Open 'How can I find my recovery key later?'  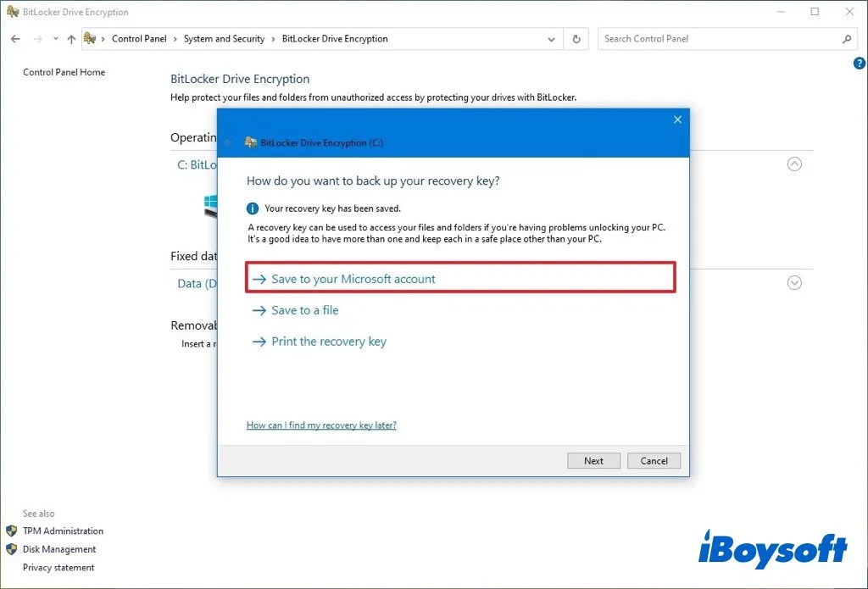click(x=321, y=425)
